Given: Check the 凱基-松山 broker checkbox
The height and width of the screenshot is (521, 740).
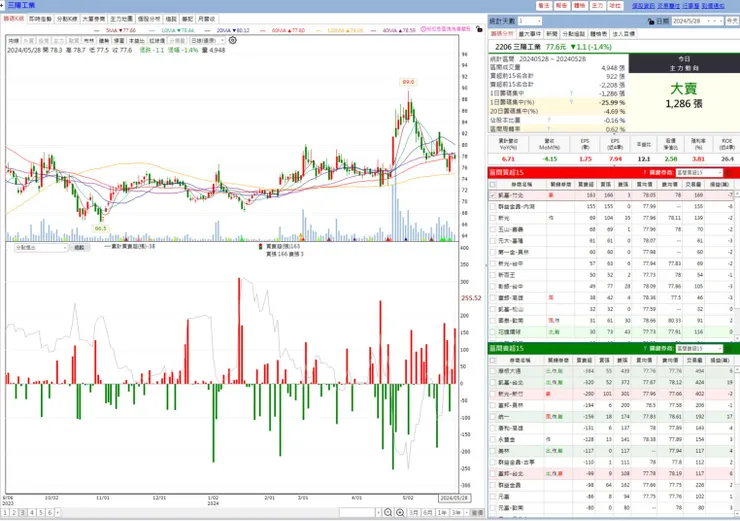Looking at the screenshot, I should pyautogui.click(x=493, y=309).
